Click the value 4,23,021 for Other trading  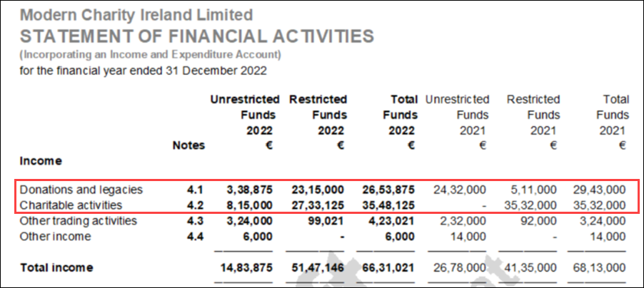(392, 221)
